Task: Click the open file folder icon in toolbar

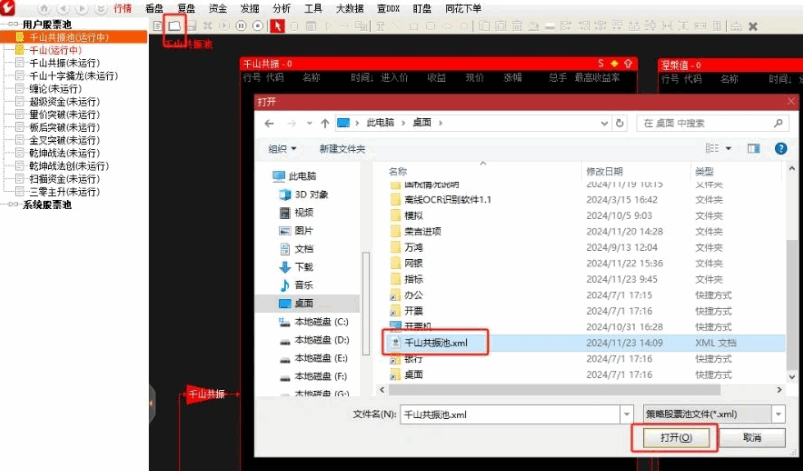Action: [174, 26]
